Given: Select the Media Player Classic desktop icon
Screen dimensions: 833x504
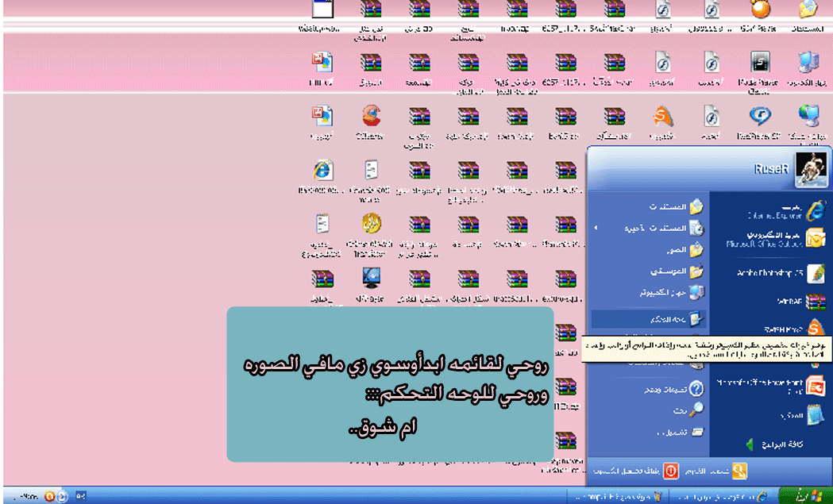Looking at the screenshot, I should (760, 63).
